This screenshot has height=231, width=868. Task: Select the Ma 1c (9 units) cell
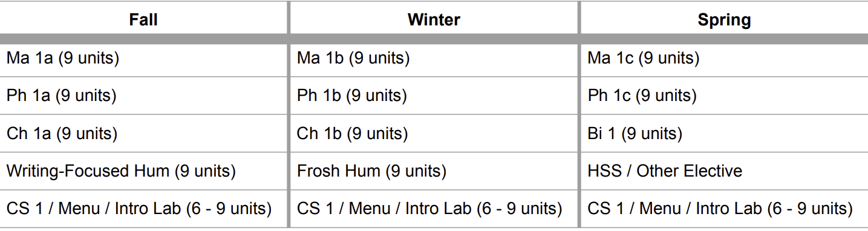pos(724,59)
